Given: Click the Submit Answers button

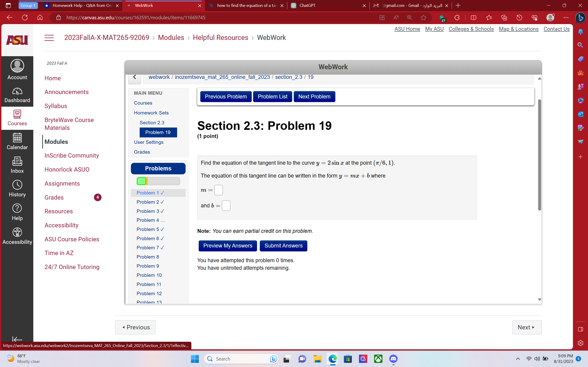Looking at the screenshot, I should click(283, 246).
